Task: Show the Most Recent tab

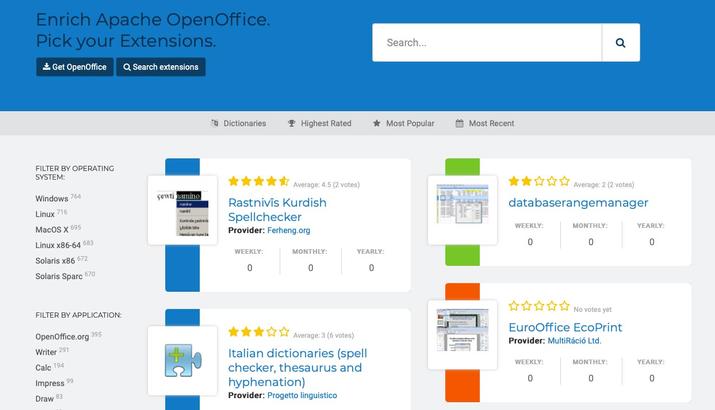Action: 485,123
